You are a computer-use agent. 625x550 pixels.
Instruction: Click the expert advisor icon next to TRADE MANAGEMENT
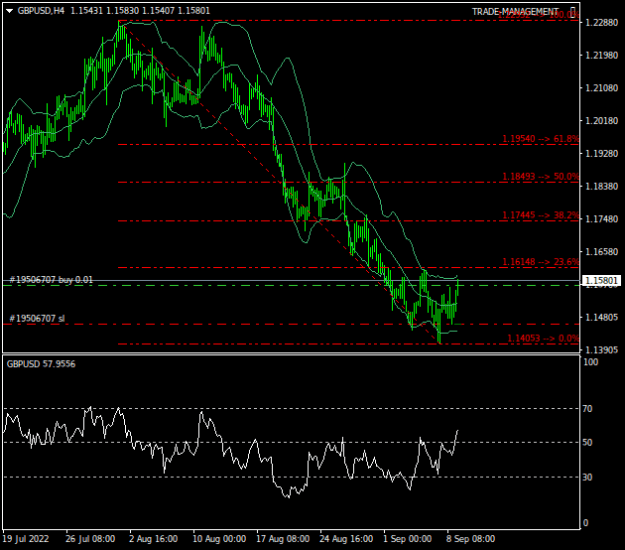[x=573, y=12]
